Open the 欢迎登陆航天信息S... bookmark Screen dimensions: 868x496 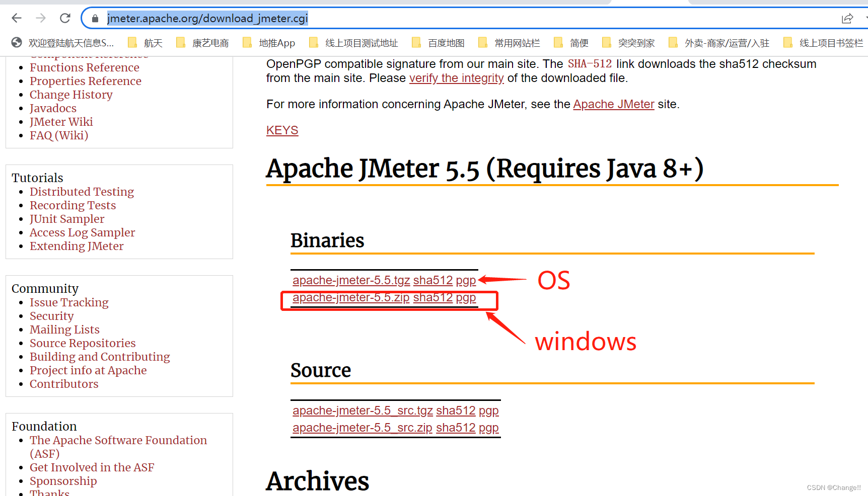click(62, 43)
